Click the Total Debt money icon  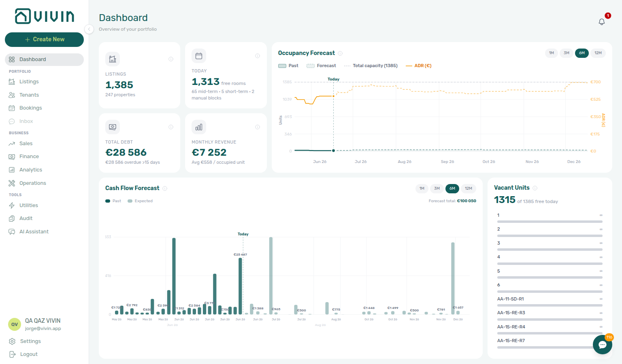(x=113, y=127)
